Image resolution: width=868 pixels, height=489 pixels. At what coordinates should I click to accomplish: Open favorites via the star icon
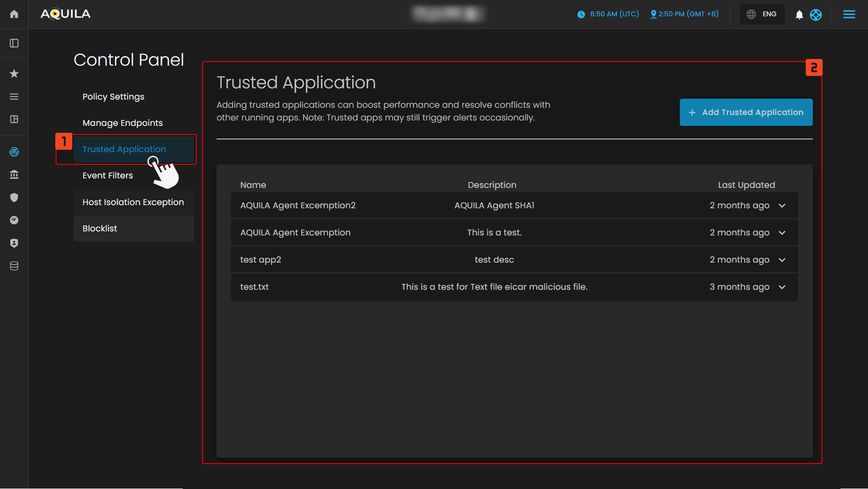pyautogui.click(x=14, y=73)
